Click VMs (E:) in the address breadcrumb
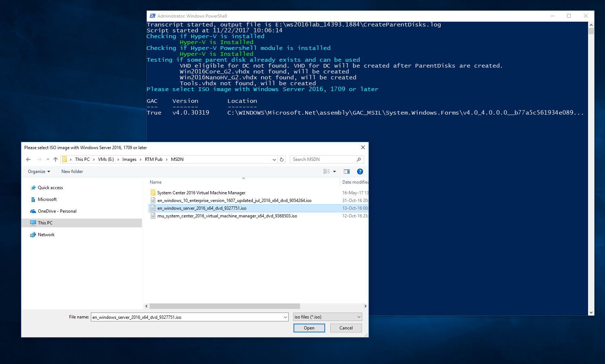The width and height of the screenshot is (605, 364). (106, 159)
